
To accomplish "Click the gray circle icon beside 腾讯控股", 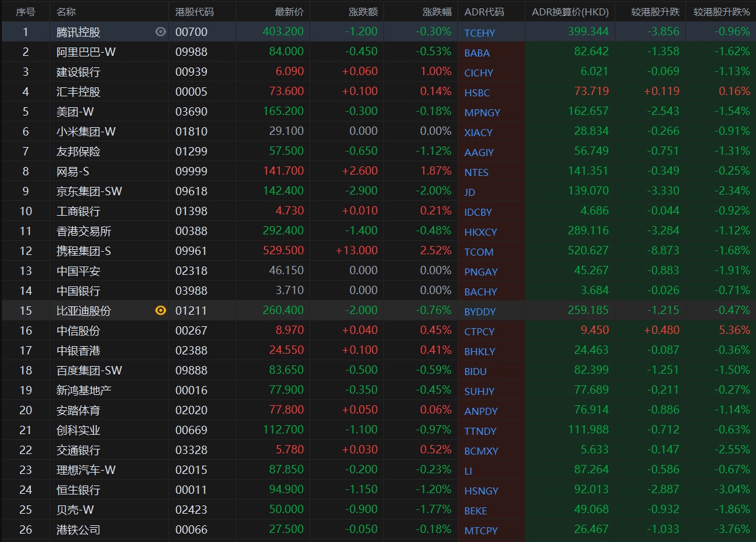I will pos(161,31).
